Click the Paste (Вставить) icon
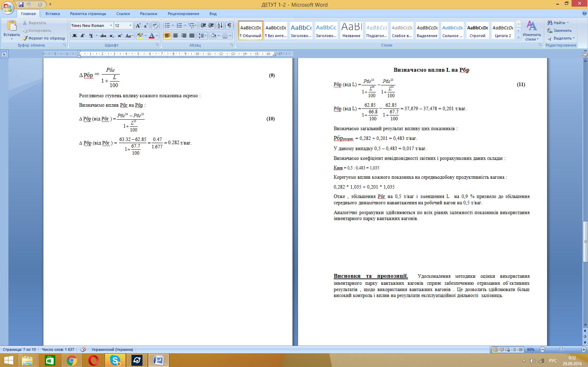Image resolution: width=588 pixels, height=367 pixels. pyautogui.click(x=12, y=26)
